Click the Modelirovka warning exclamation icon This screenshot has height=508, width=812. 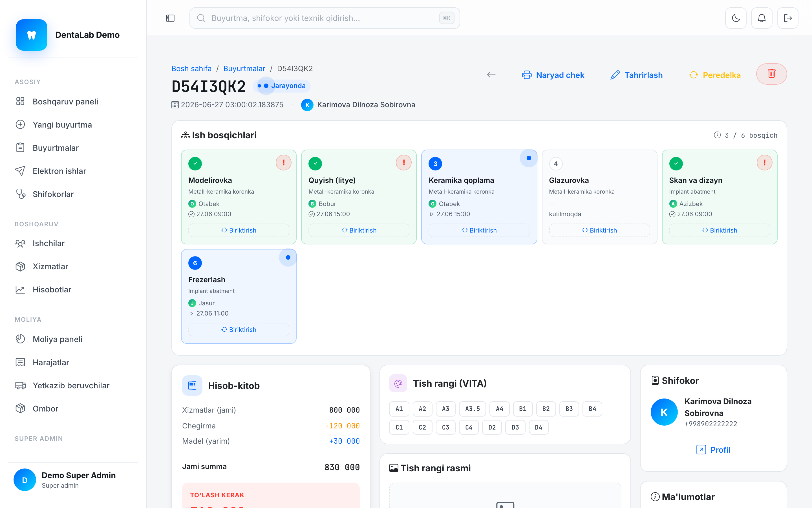[x=284, y=163]
